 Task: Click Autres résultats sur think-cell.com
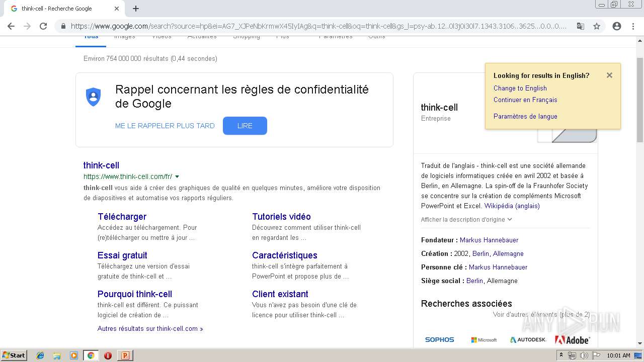click(x=150, y=329)
